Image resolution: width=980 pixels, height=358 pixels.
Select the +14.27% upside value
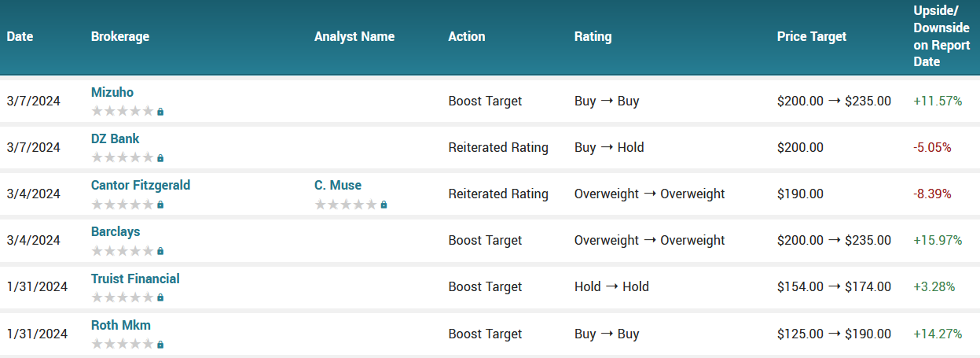click(x=938, y=333)
